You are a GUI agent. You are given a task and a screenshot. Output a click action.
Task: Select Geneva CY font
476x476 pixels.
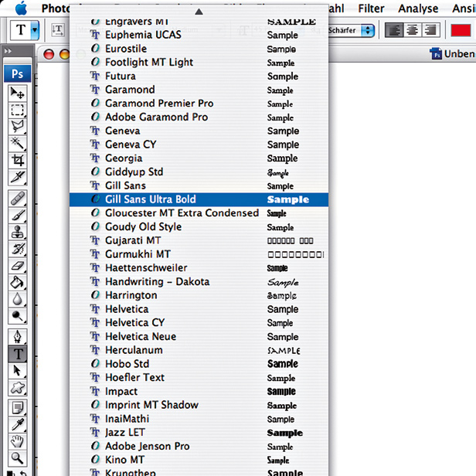tap(199, 144)
